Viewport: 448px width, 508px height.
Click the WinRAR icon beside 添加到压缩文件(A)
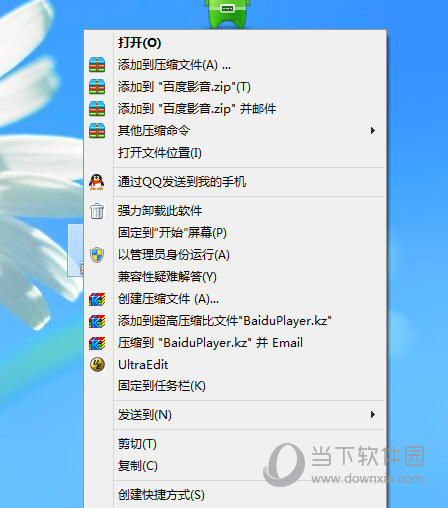tap(97, 65)
